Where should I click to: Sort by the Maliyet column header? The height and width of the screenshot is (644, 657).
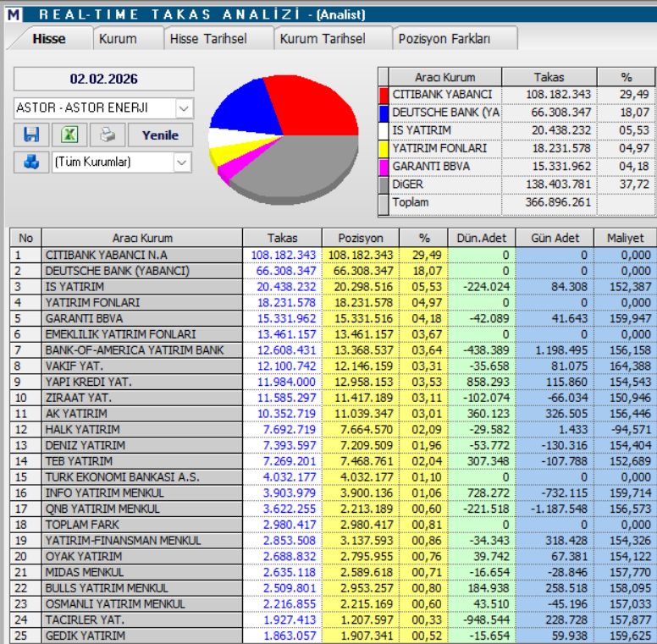(625, 238)
